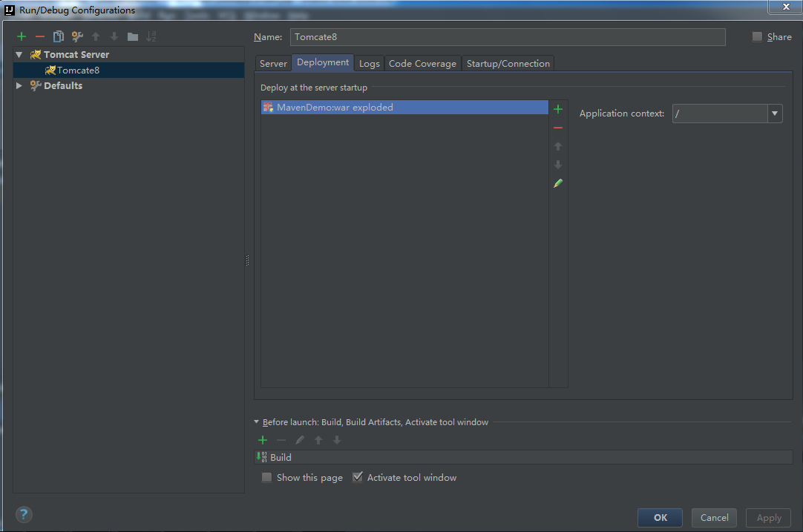Sort configurations alphabetically icon
The width and height of the screenshot is (803, 532).
(151, 36)
